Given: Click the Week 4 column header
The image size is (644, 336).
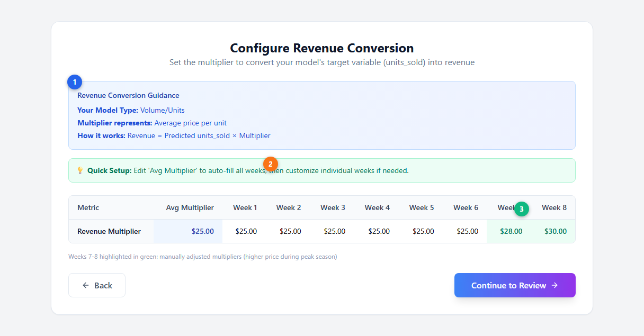Looking at the screenshot, I should 378,207.
